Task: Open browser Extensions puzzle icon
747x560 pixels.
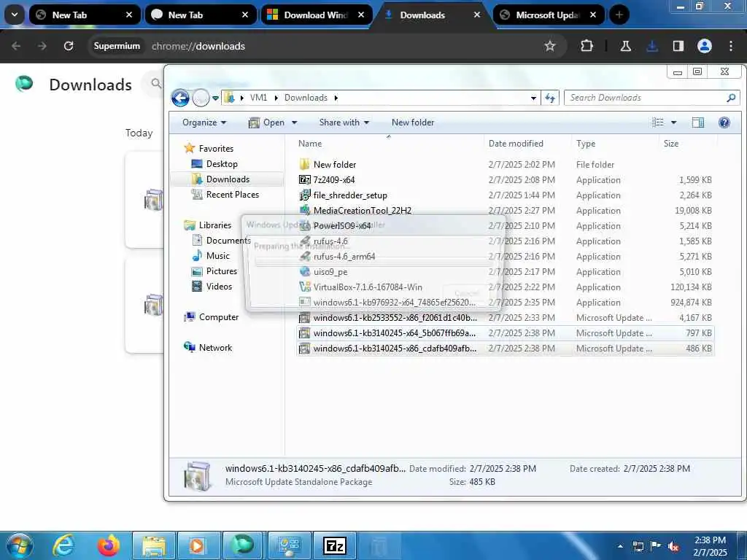Action: (587, 46)
